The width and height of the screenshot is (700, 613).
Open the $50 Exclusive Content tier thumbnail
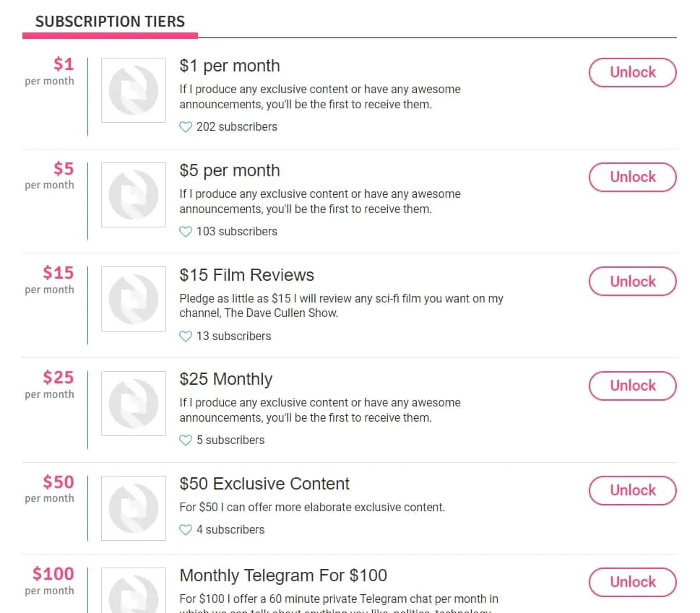click(134, 508)
